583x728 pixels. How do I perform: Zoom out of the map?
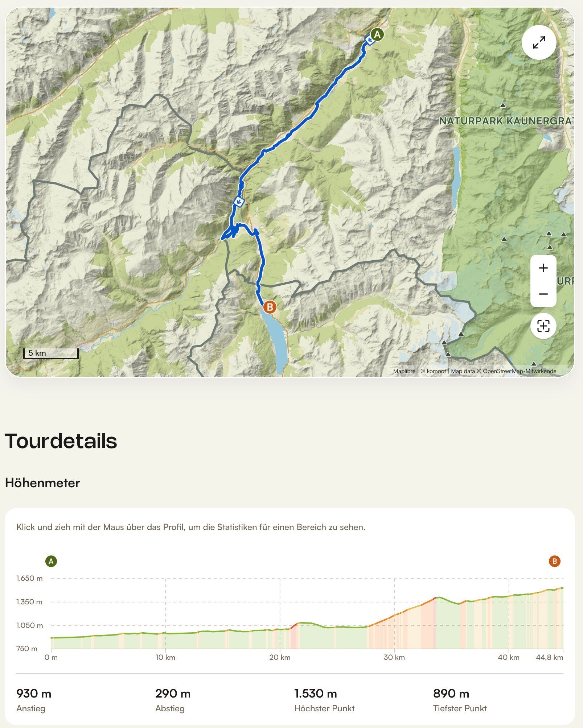click(x=543, y=294)
